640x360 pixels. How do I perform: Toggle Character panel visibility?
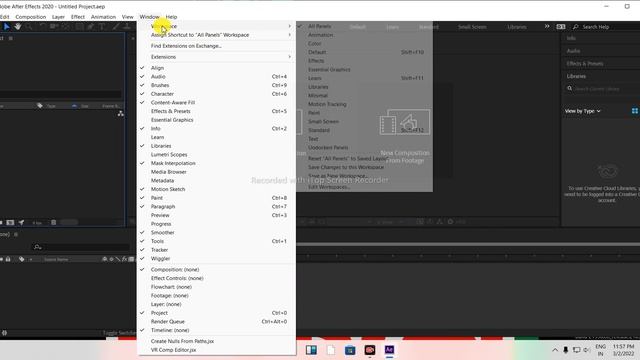coord(216,94)
